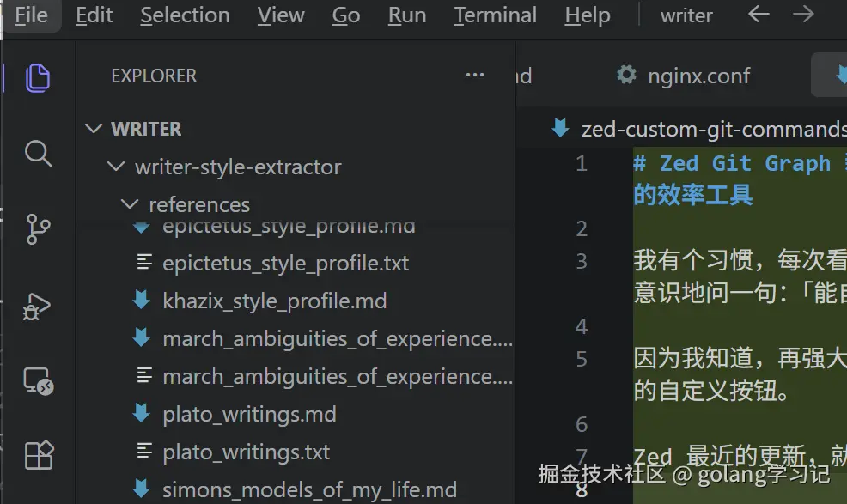This screenshot has width=847, height=504.
Task: Click breadcrumb markdown icon beside zed-custom-git-commands
Action: click(x=560, y=128)
